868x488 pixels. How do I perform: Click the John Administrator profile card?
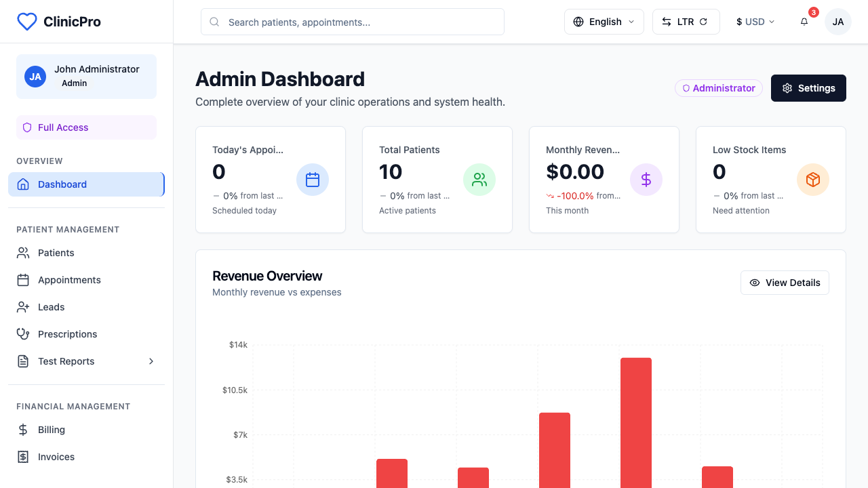pos(86,77)
